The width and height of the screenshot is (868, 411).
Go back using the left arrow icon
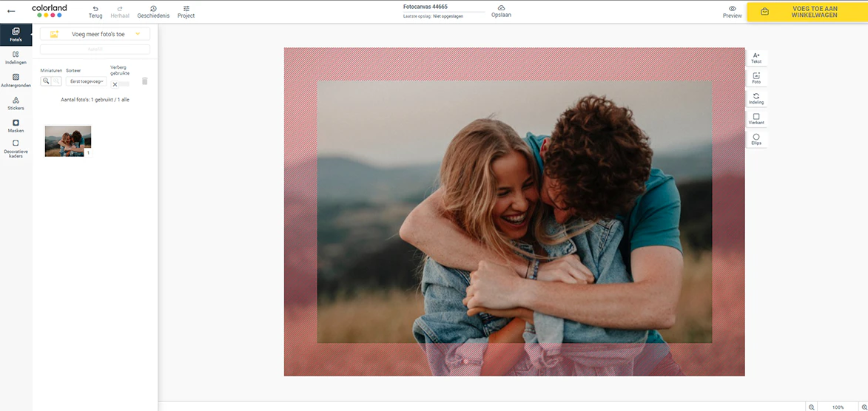coord(11,11)
